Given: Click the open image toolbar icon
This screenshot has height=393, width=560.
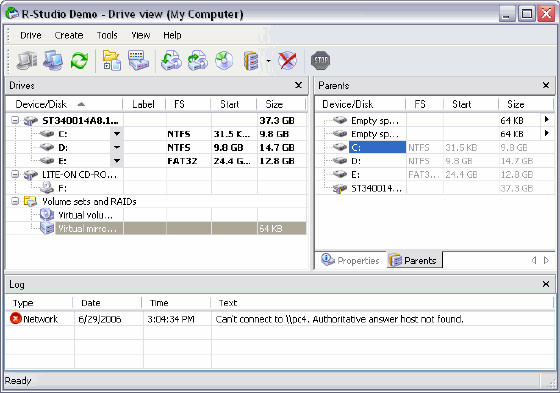Looking at the screenshot, I should (x=198, y=60).
